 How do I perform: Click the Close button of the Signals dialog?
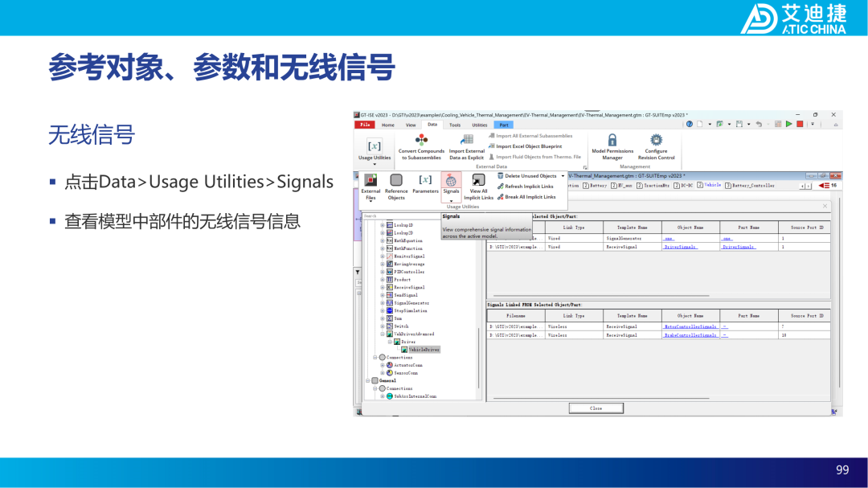[x=596, y=408]
